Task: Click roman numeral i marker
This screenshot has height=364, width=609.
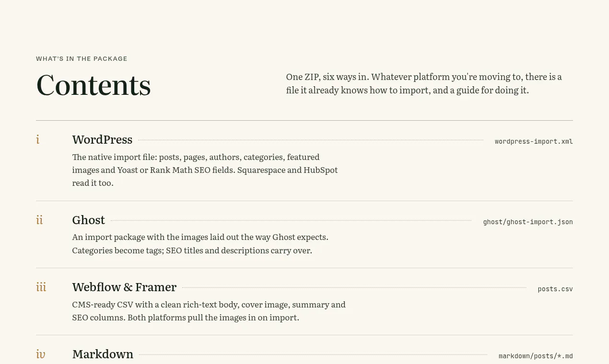Action: pos(38,139)
